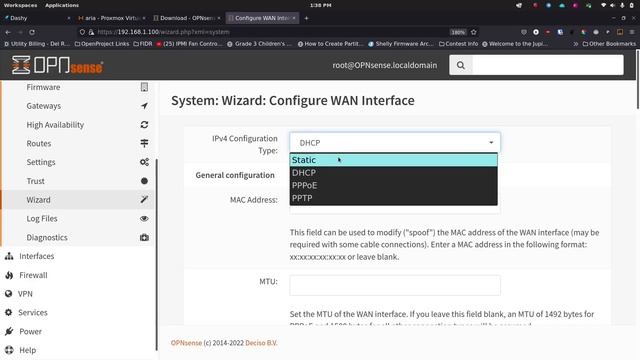Click the High Availability refresh icon
Image resolution: width=640 pixels, height=360 pixels.
coord(144,124)
